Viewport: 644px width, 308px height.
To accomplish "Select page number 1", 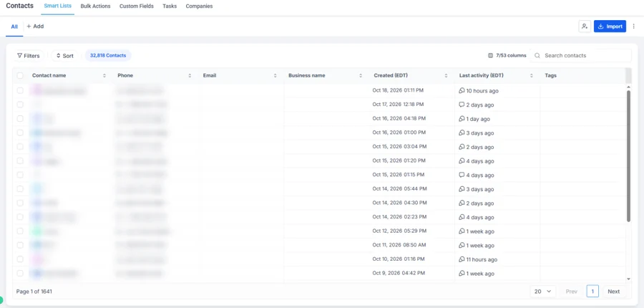I will pyautogui.click(x=592, y=292).
